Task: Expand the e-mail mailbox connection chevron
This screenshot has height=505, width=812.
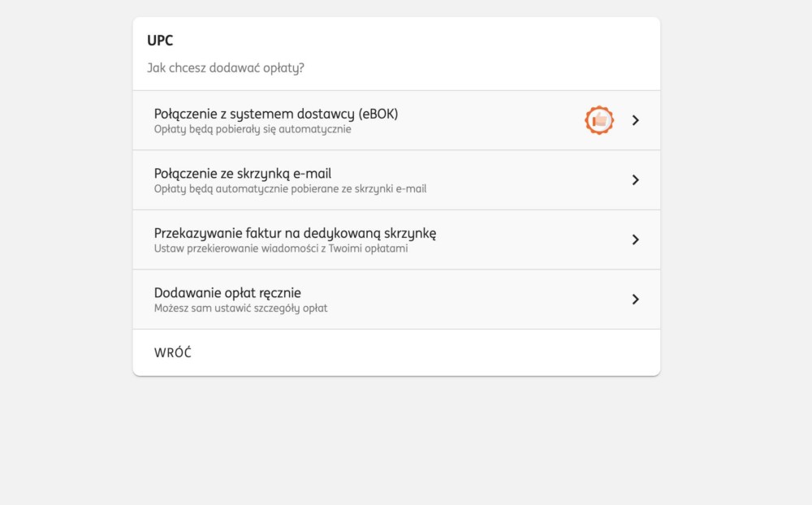Action: click(636, 179)
